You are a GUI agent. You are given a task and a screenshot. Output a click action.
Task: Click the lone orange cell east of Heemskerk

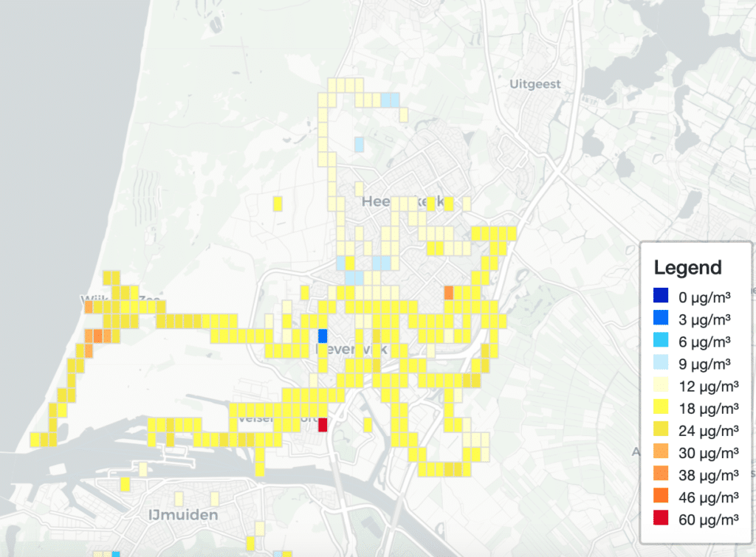(449, 292)
